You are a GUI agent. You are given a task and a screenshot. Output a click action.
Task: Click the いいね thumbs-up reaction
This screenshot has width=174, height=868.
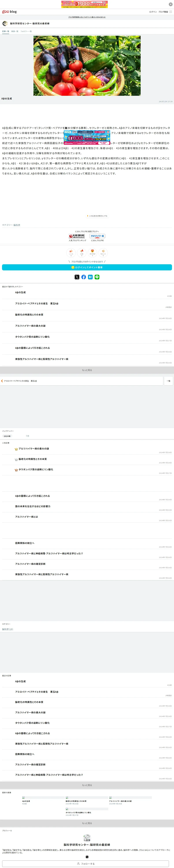click(x=71, y=253)
